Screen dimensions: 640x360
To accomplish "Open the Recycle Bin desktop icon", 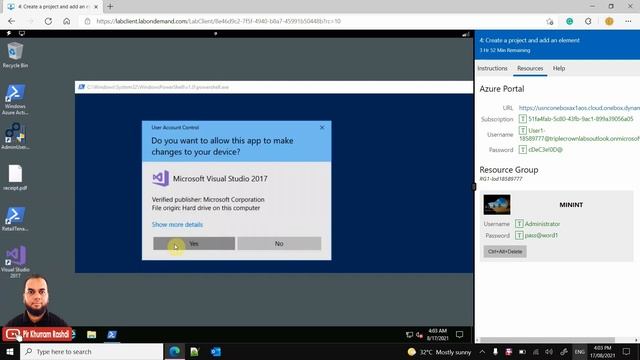I will tap(15, 55).
